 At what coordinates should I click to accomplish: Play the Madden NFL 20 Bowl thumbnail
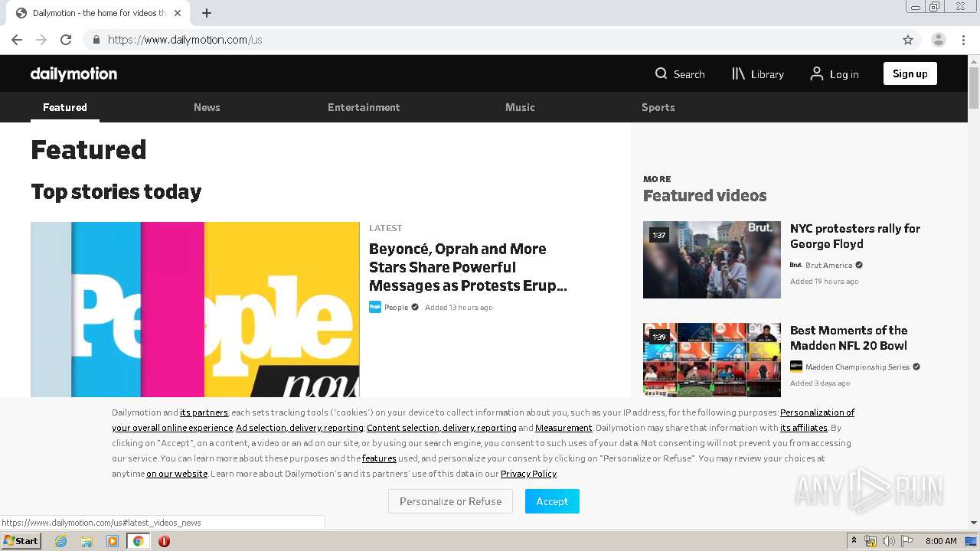tap(712, 360)
